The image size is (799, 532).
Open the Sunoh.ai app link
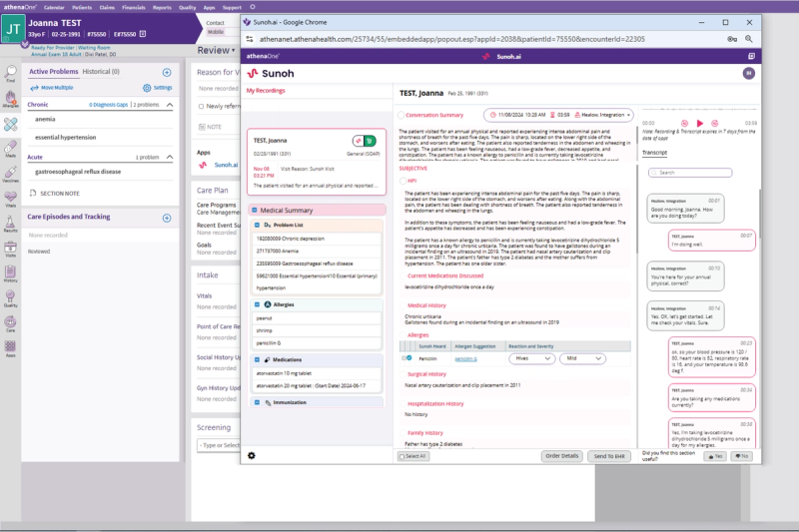coord(226,165)
